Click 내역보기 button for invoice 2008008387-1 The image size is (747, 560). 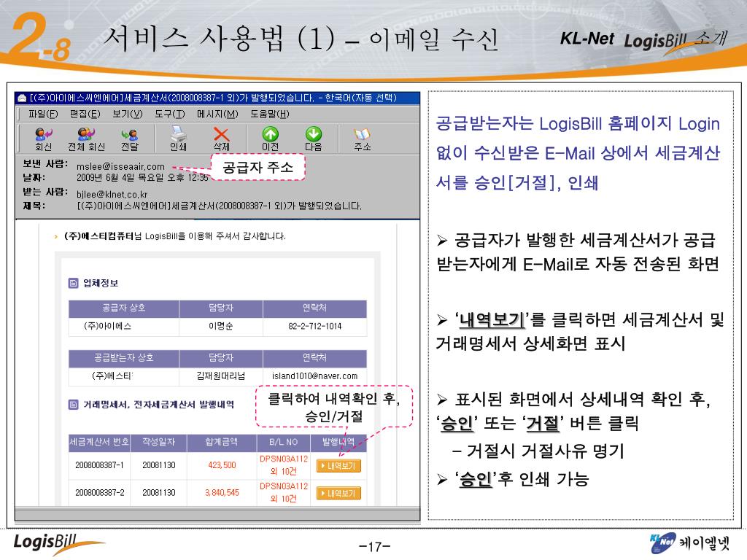tap(338, 466)
